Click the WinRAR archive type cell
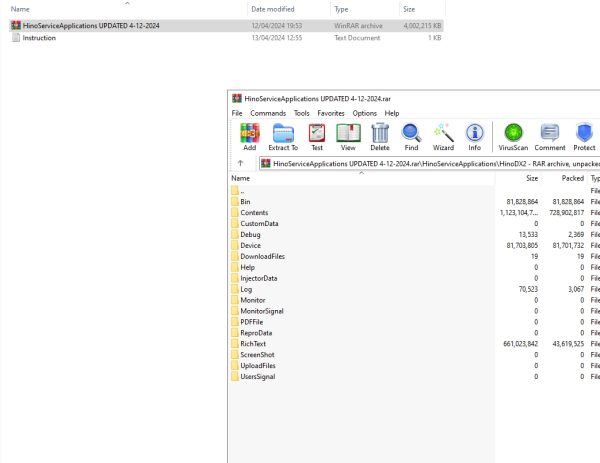 pyautogui.click(x=358, y=26)
